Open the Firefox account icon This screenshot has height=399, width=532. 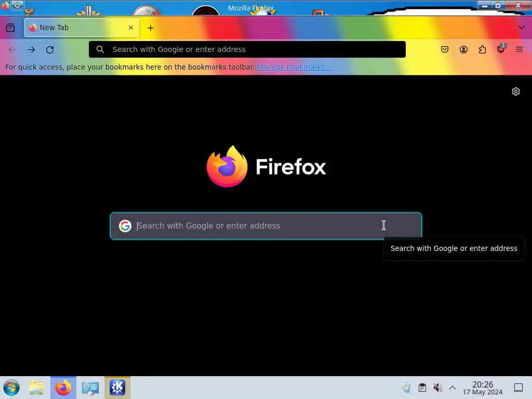point(463,49)
